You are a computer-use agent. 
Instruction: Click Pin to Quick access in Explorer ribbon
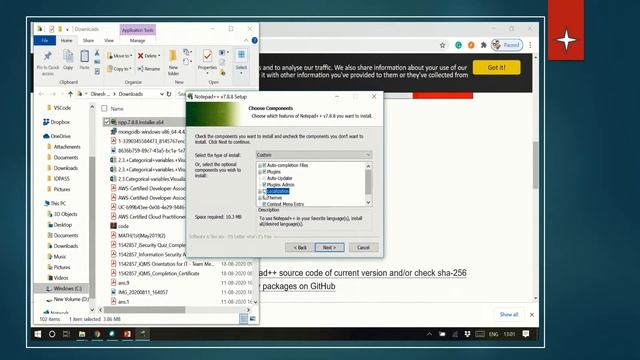[48, 62]
